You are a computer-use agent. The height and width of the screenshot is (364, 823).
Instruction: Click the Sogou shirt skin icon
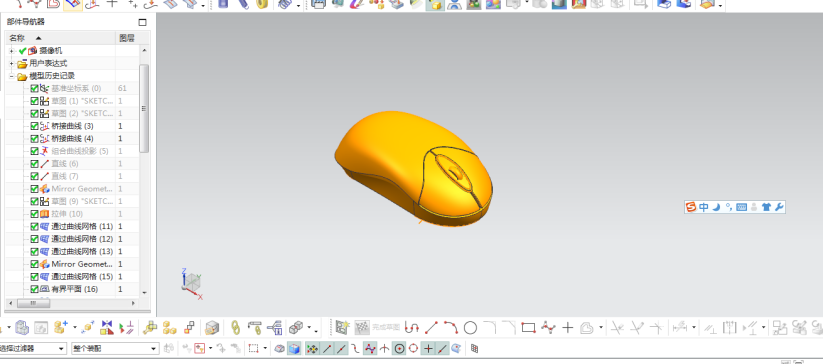766,207
